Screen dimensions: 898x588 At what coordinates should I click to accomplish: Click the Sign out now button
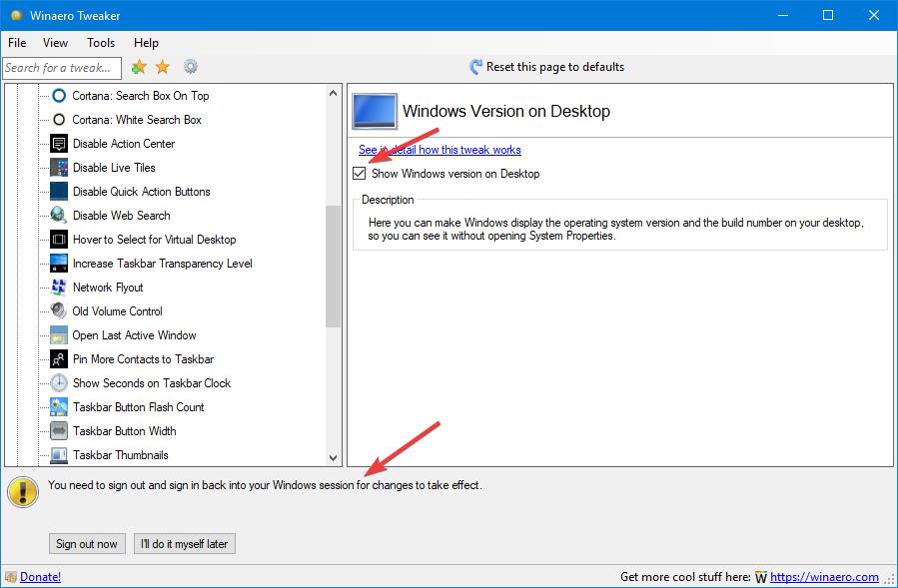(87, 544)
